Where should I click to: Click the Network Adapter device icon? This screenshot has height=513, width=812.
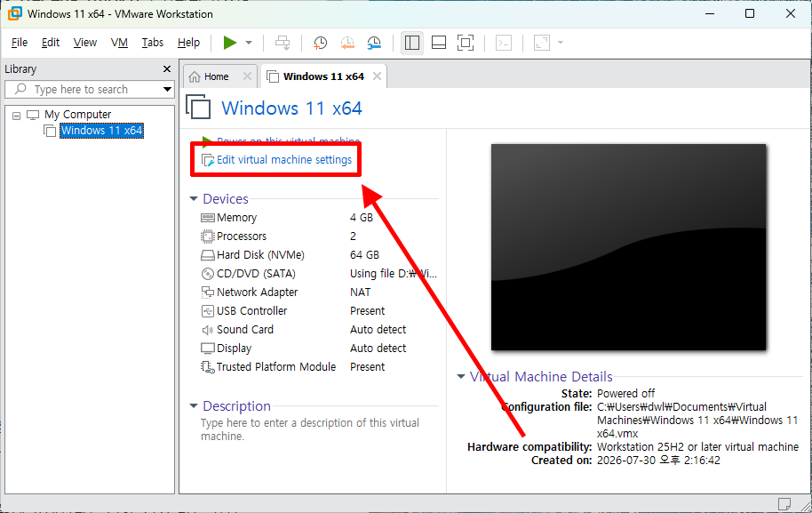click(x=208, y=293)
